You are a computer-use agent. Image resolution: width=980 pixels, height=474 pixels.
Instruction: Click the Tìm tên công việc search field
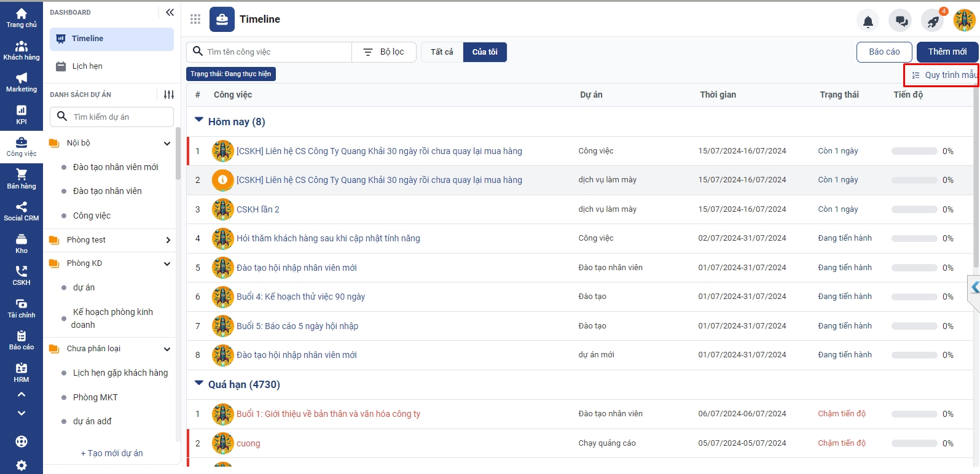276,52
